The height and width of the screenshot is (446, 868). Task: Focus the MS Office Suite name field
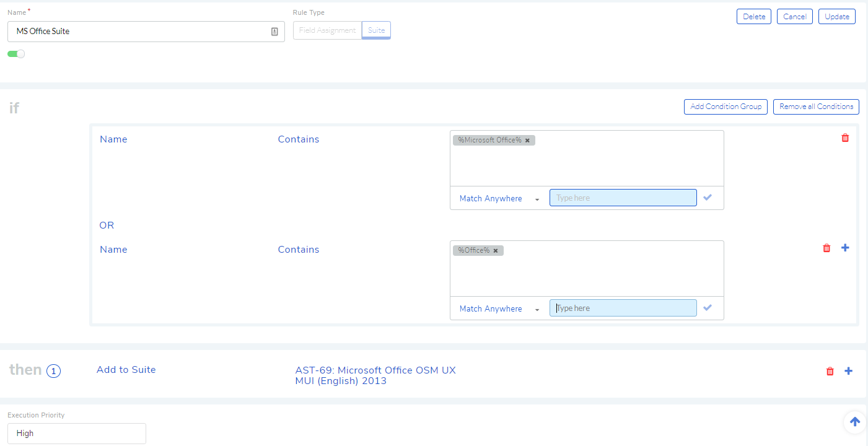pyautogui.click(x=146, y=32)
